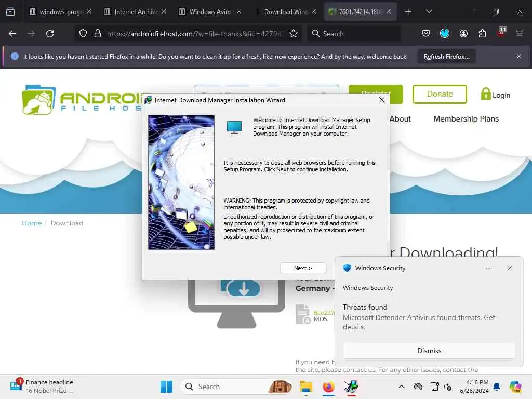Click the MD5 file icon

303,314
